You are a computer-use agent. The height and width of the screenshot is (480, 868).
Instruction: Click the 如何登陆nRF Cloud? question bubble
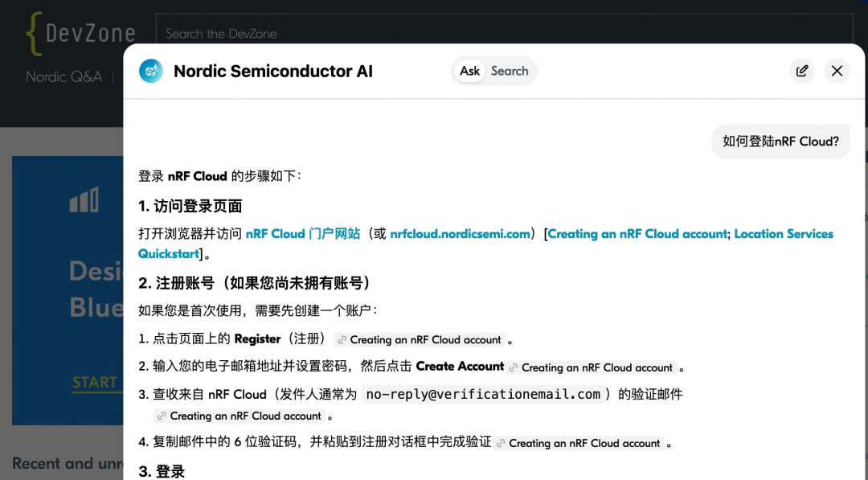tap(780, 142)
